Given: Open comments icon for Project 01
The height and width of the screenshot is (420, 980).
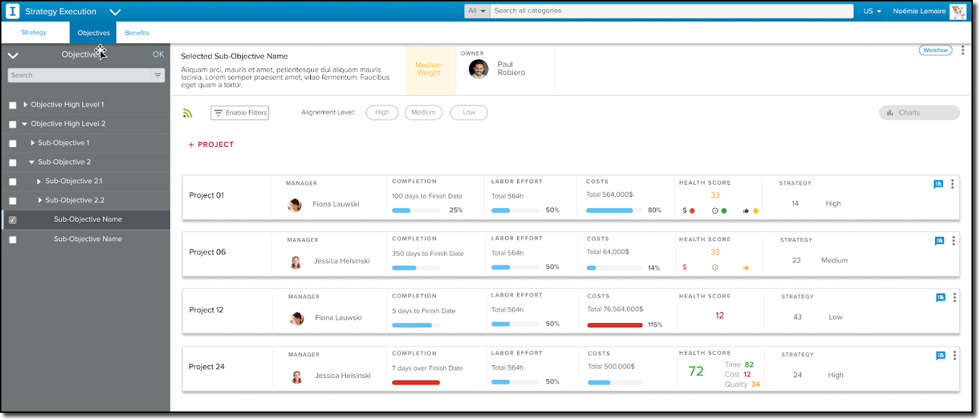Looking at the screenshot, I should [938, 184].
